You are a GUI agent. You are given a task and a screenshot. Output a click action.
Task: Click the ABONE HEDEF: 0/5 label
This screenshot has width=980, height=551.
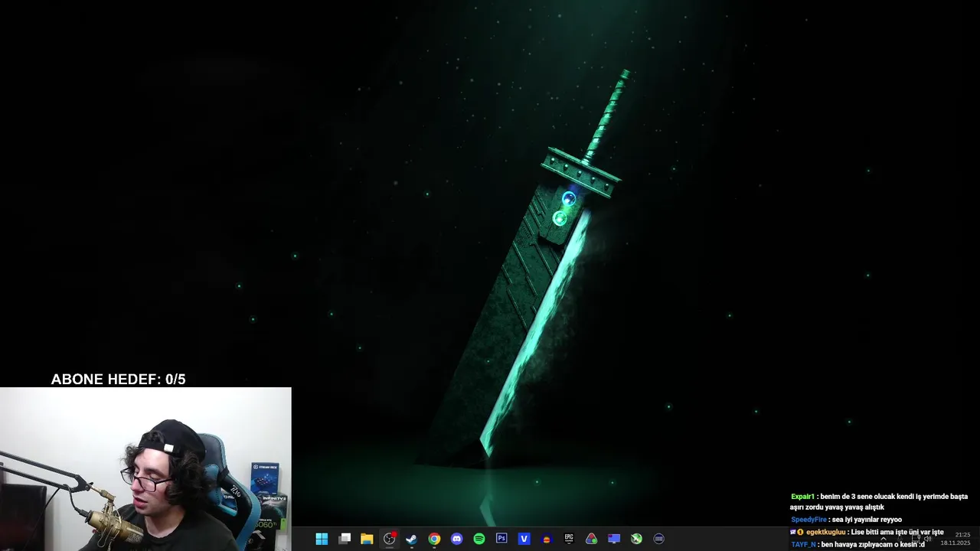(118, 379)
